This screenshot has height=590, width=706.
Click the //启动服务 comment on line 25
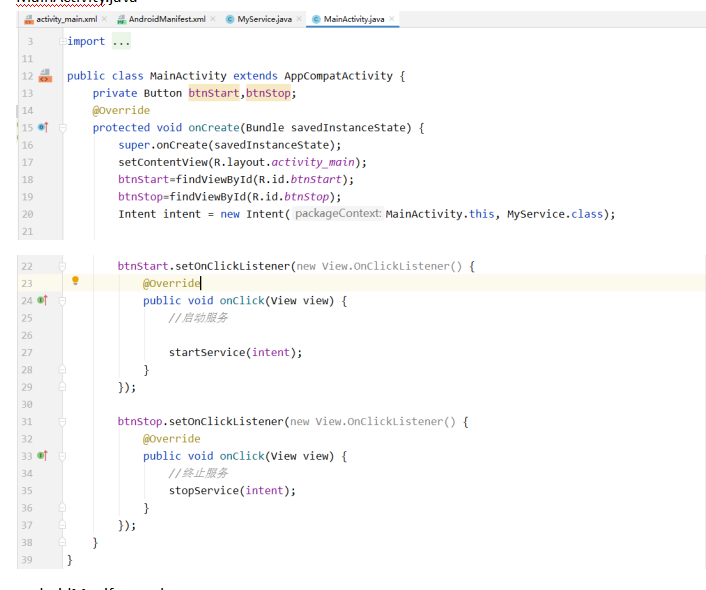pos(199,318)
